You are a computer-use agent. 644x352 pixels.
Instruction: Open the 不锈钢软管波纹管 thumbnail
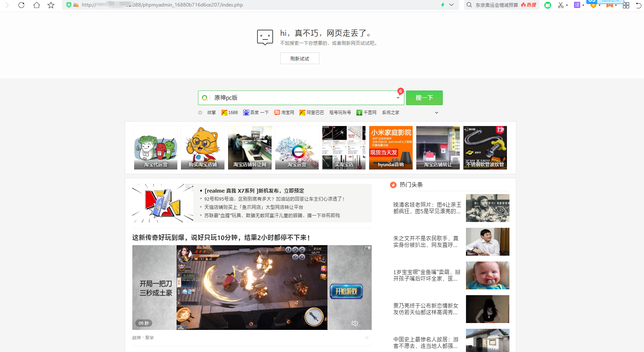(x=485, y=148)
